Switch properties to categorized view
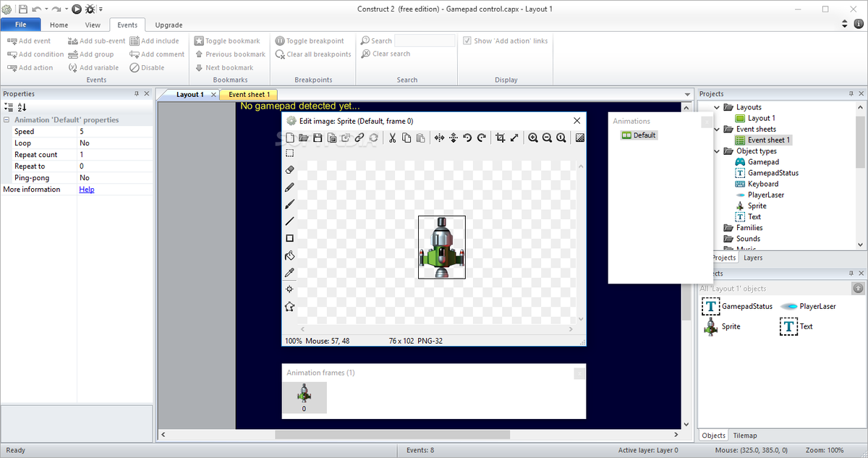This screenshot has width=868, height=458. pos(9,107)
